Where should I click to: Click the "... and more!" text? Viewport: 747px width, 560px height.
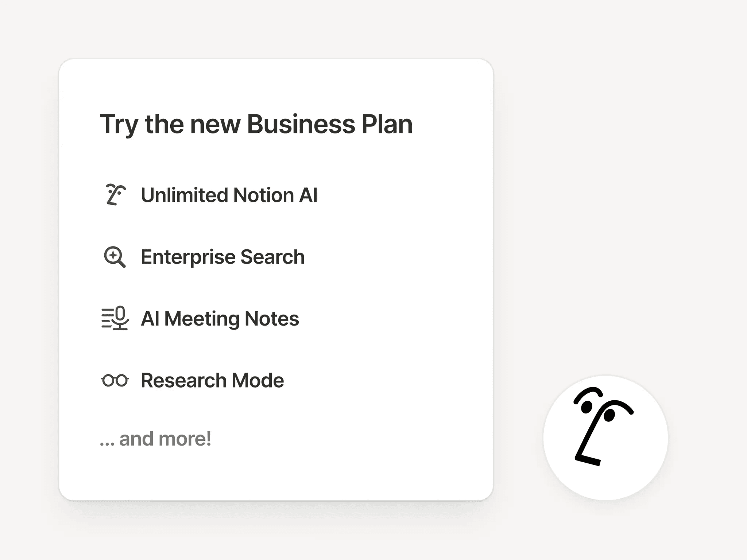(x=156, y=439)
